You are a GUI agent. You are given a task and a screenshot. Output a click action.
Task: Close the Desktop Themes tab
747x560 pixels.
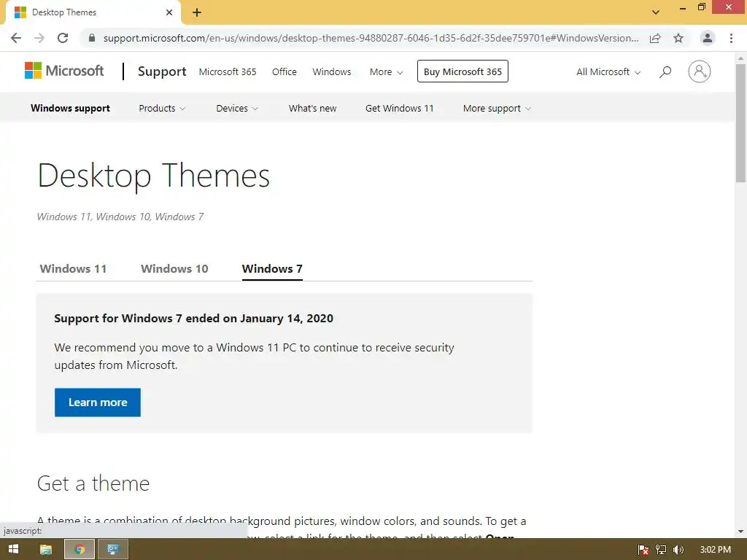point(169,12)
